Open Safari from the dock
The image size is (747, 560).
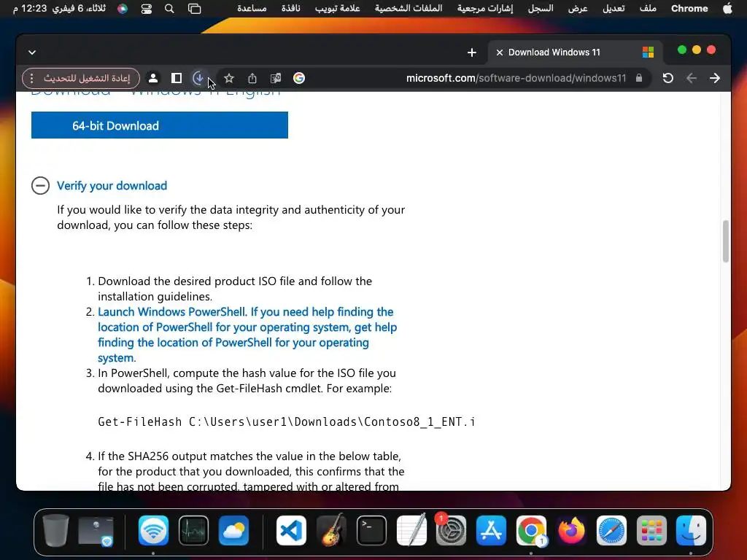pos(611,530)
